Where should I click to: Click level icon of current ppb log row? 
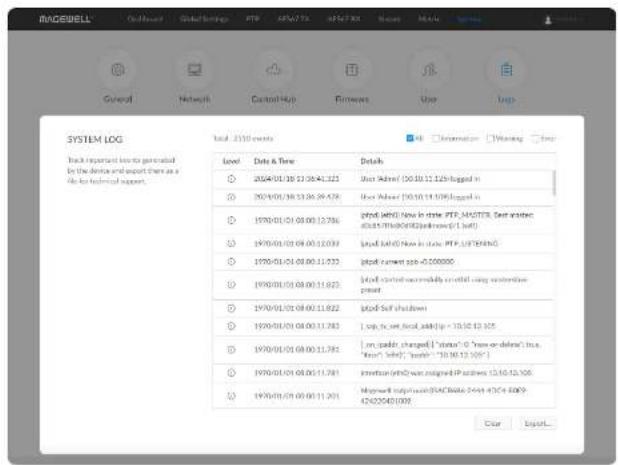click(x=231, y=262)
